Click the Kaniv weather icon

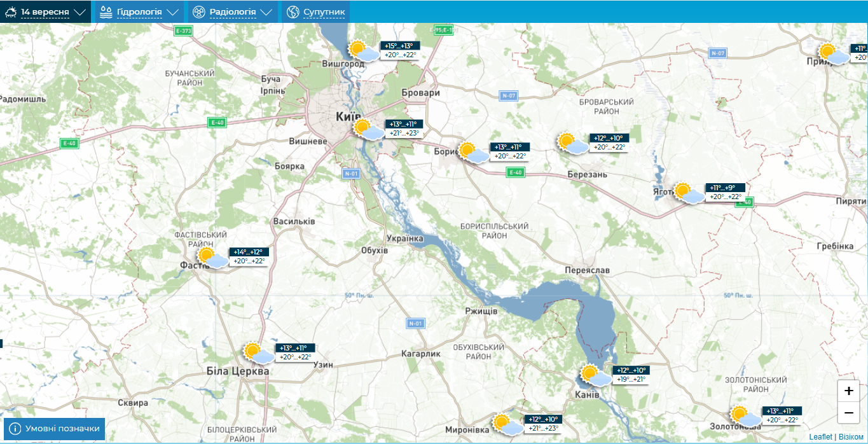coord(595,375)
